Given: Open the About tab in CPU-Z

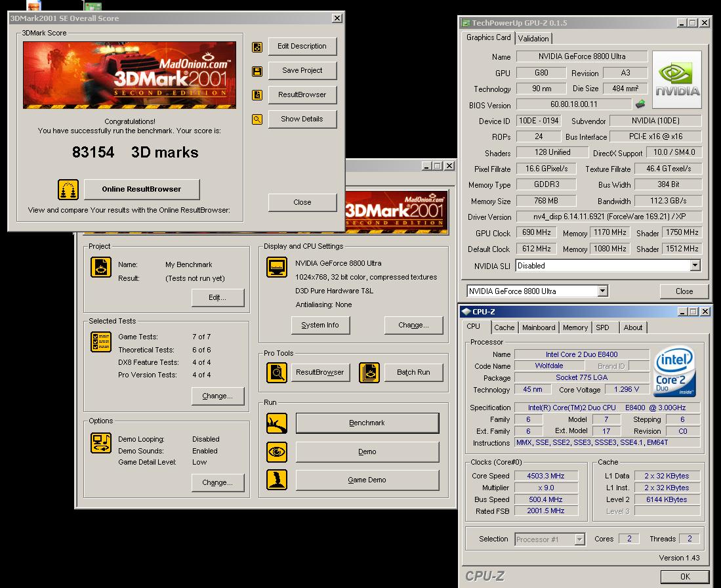Looking at the screenshot, I should click(x=632, y=327).
